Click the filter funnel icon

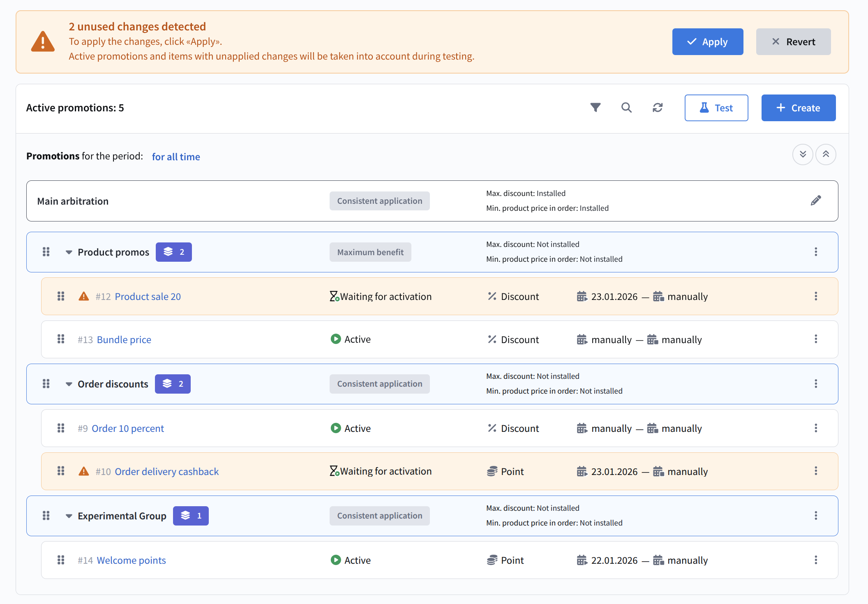click(595, 108)
